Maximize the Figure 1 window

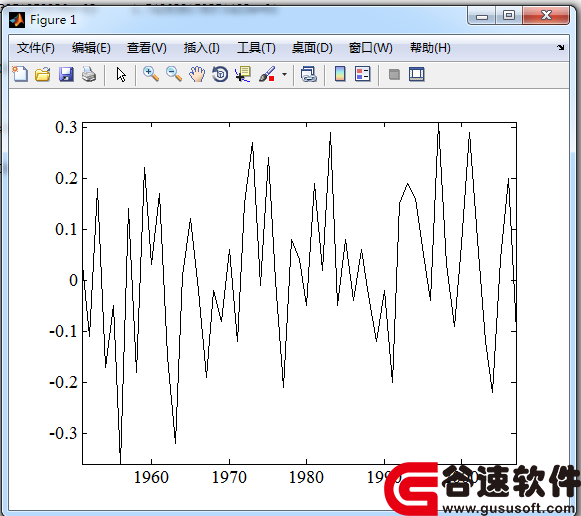pos(509,16)
